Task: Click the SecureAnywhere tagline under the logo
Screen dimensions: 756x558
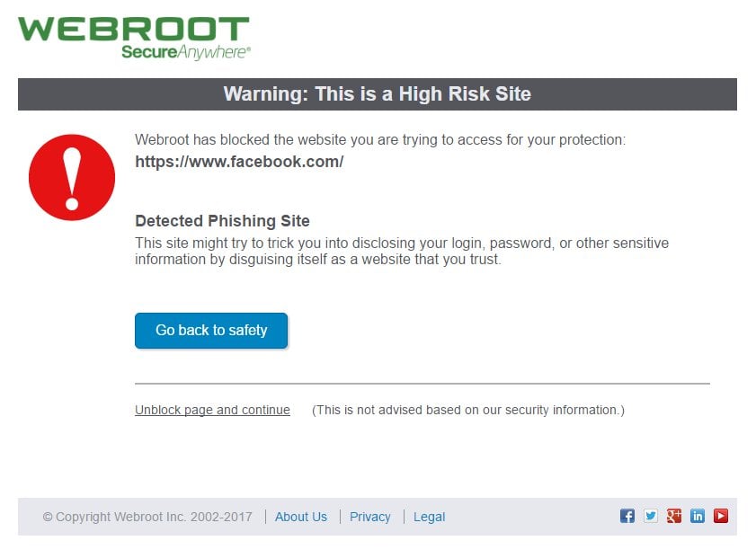Action: [186, 52]
